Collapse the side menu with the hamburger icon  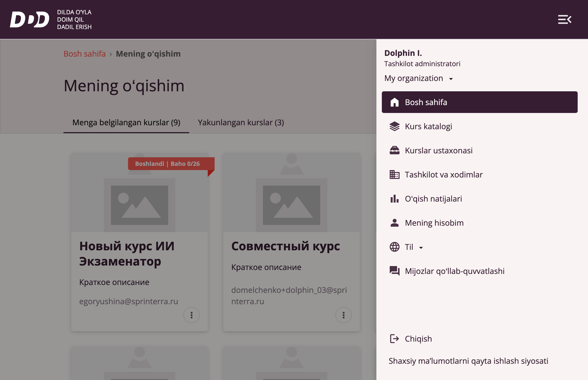(x=565, y=19)
